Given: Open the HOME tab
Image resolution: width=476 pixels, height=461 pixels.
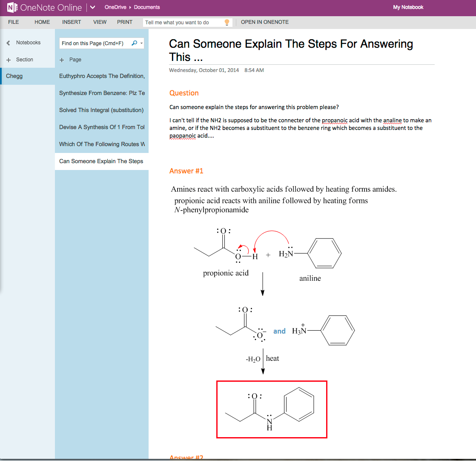Looking at the screenshot, I should [x=42, y=22].
